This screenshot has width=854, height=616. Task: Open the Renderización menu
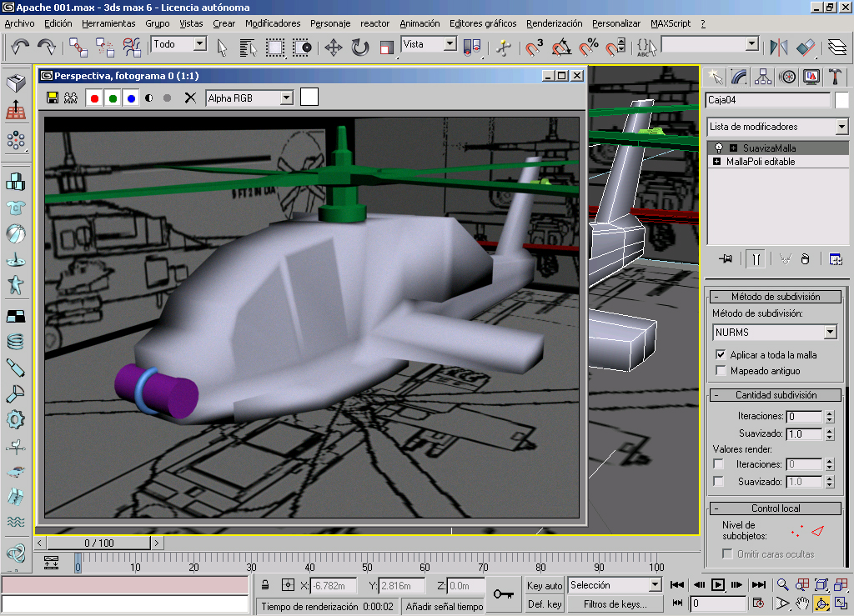554,23
